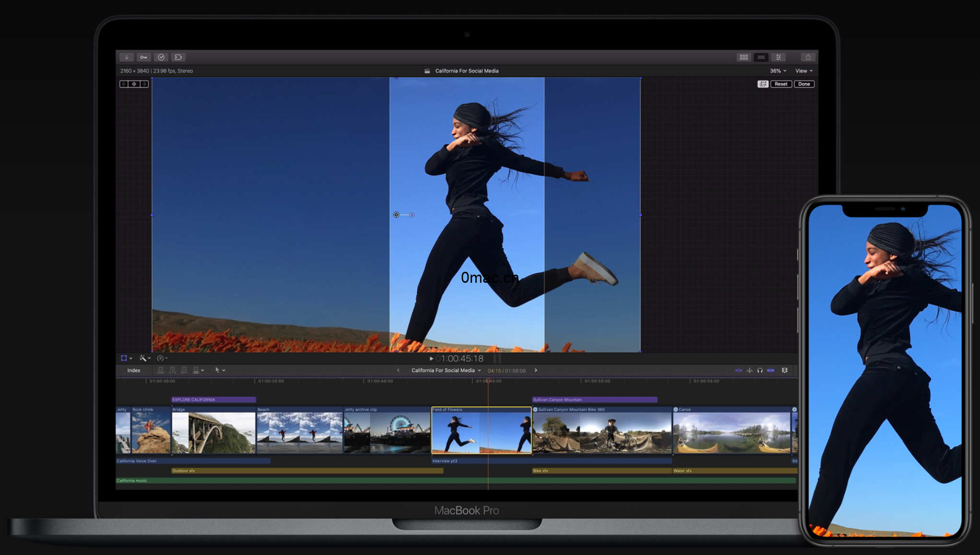
Task: Click the Share export icon
Action: tap(808, 57)
